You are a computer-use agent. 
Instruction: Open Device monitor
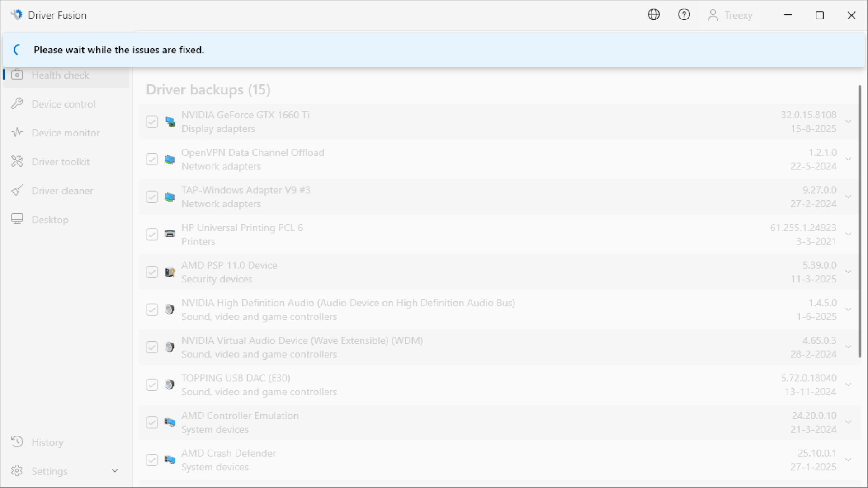(x=66, y=133)
